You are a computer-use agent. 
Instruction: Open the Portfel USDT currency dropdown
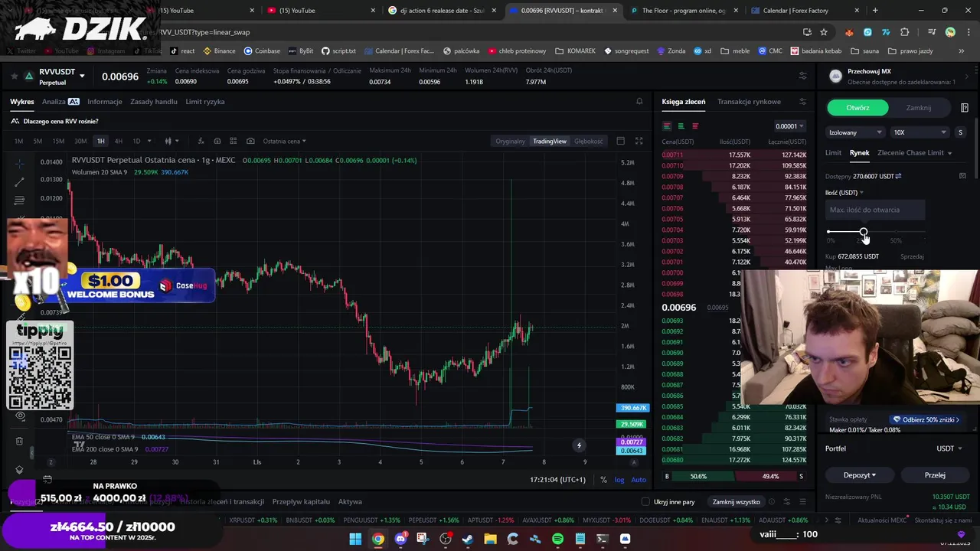pos(949,448)
